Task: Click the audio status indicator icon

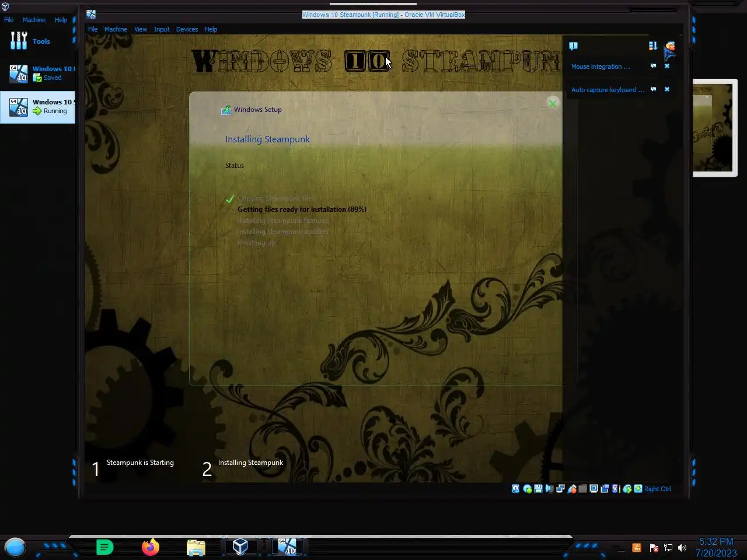Action: tap(549, 489)
